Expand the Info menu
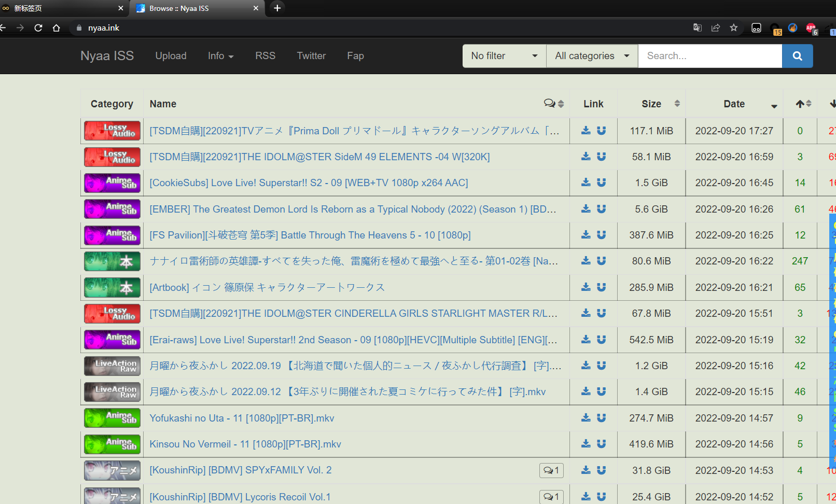This screenshot has height=504, width=836. click(x=221, y=56)
